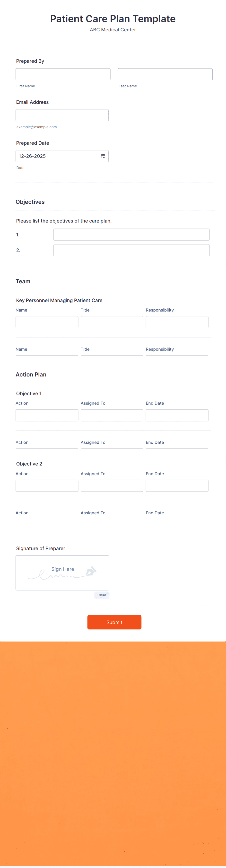The width and height of the screenshot is (226, 868).
Task: Click the Submit button
Action: click(x=114, y=622)
